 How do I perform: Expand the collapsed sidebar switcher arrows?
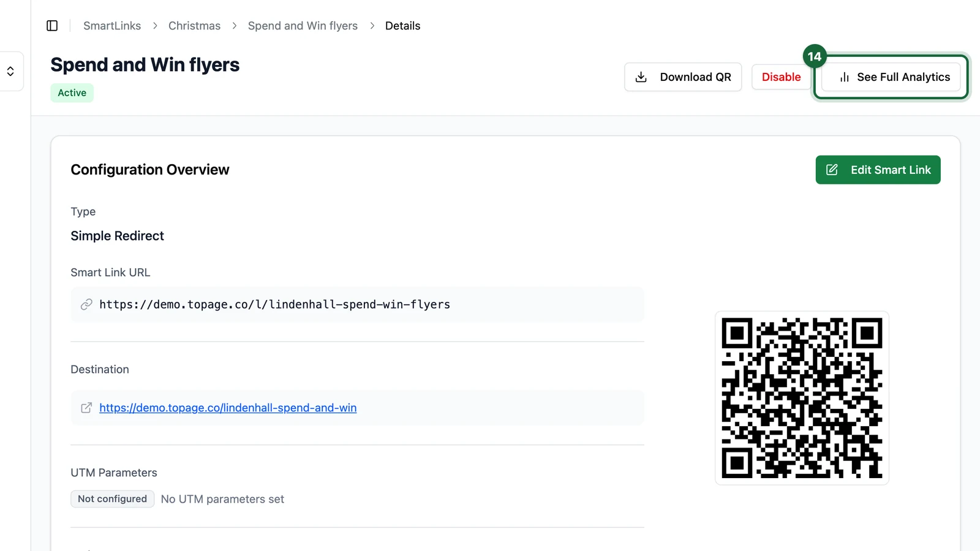coord(10,72)
